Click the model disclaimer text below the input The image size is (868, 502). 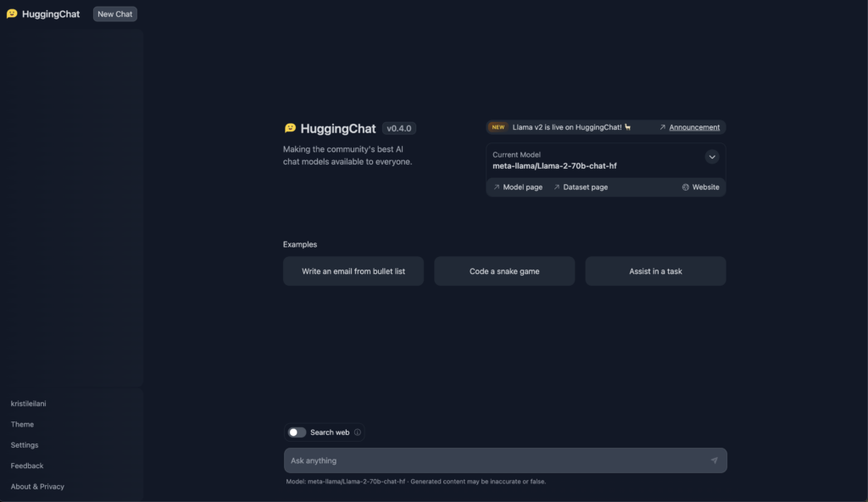pos(415,482)
